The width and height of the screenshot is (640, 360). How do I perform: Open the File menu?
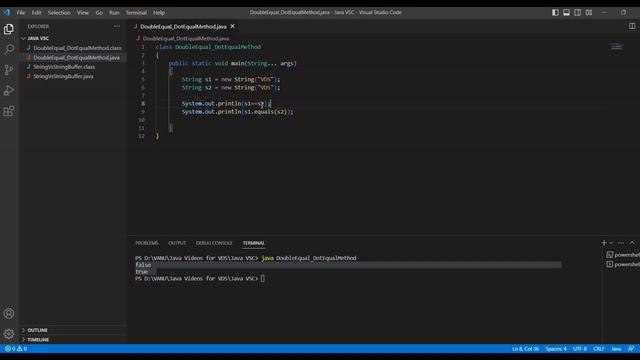21,12
